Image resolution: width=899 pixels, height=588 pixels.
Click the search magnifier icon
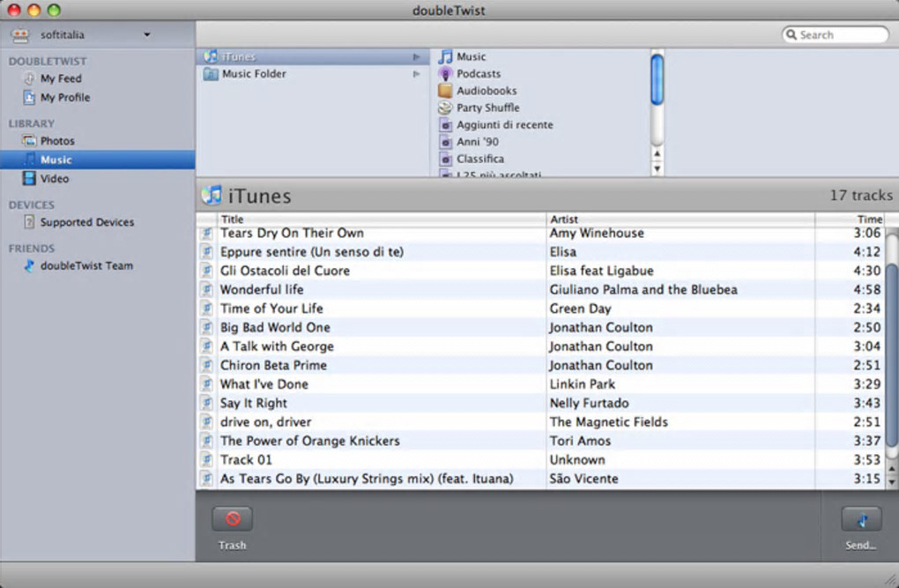[791, 34]
